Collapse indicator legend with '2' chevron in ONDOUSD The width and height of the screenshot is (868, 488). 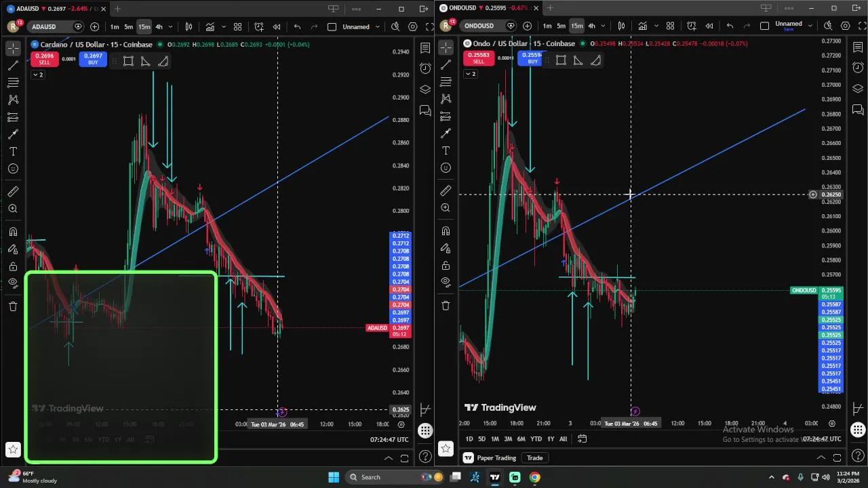click(x=469, y=73)
